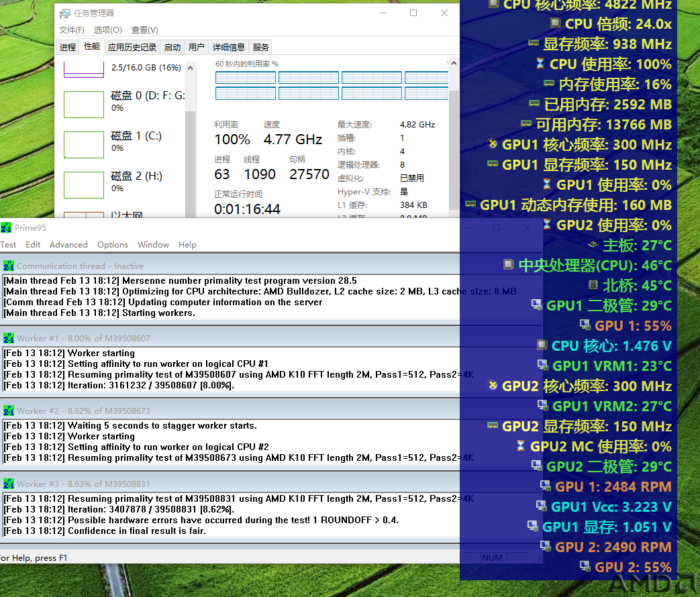Open the Window menu in Prime95
Viewport: 700px width, 597px height.
click(x=153, y=245)
